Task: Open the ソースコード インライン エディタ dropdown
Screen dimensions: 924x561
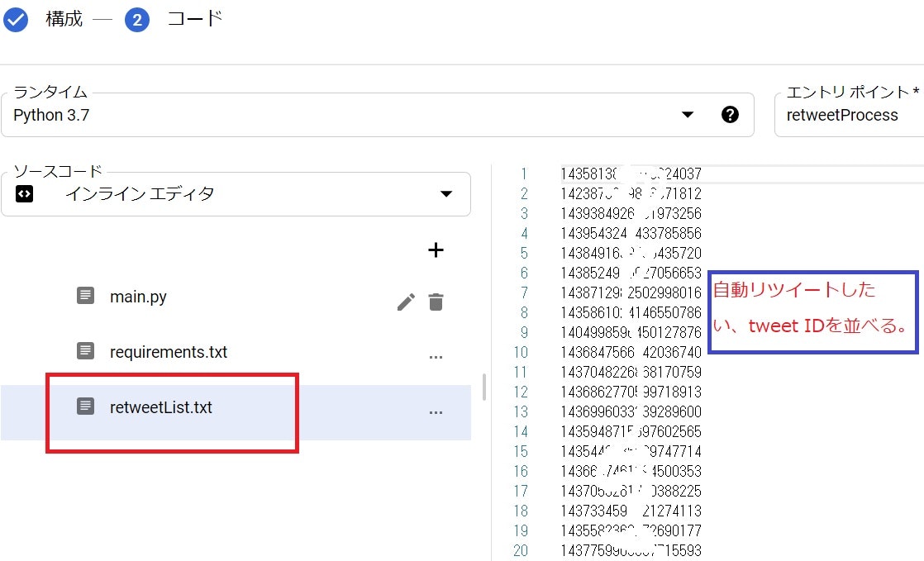Action: 236,194
